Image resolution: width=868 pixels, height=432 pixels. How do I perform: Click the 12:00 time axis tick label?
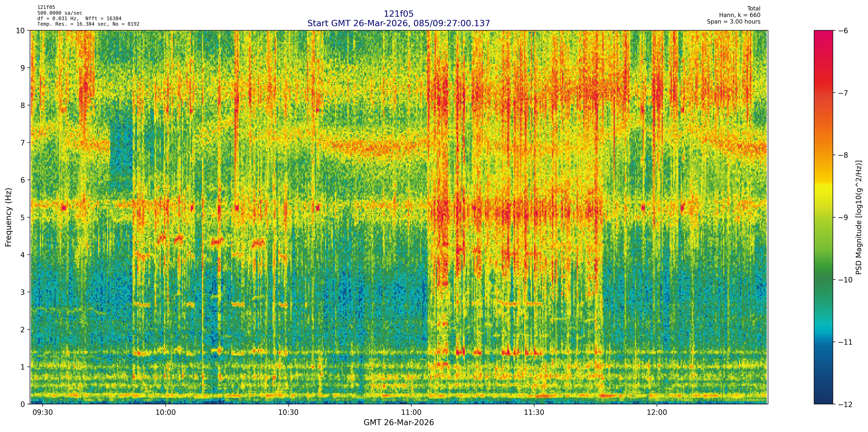coord(657,413)
